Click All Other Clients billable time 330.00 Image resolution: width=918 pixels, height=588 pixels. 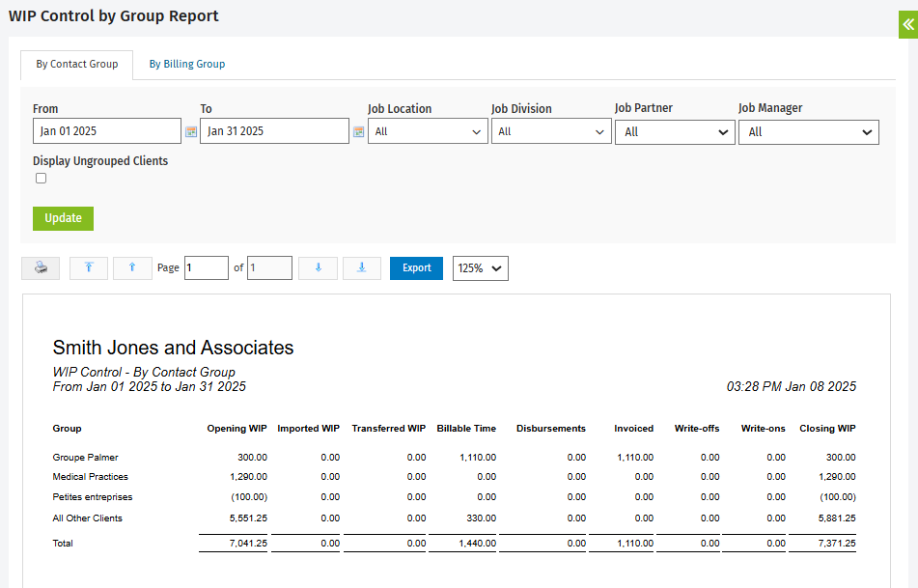pyautogui.click(x=482, y=518)
